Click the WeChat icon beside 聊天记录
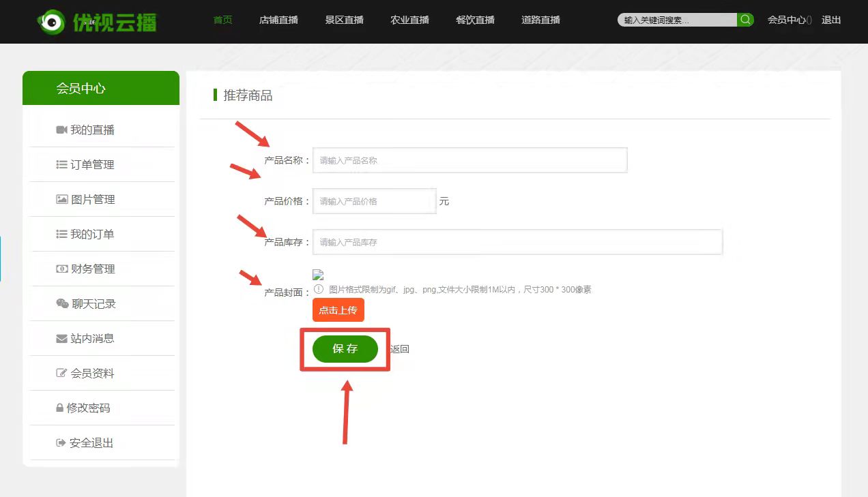 (62, 303)
